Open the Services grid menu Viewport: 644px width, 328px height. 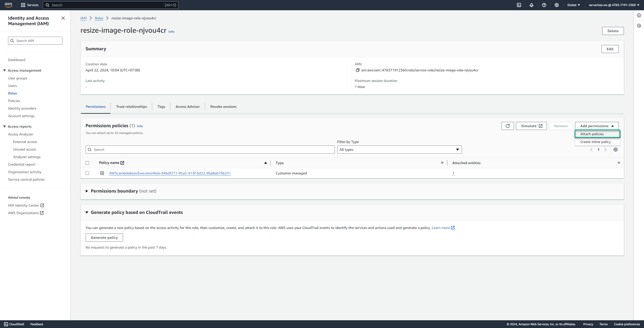pos(30,5)
